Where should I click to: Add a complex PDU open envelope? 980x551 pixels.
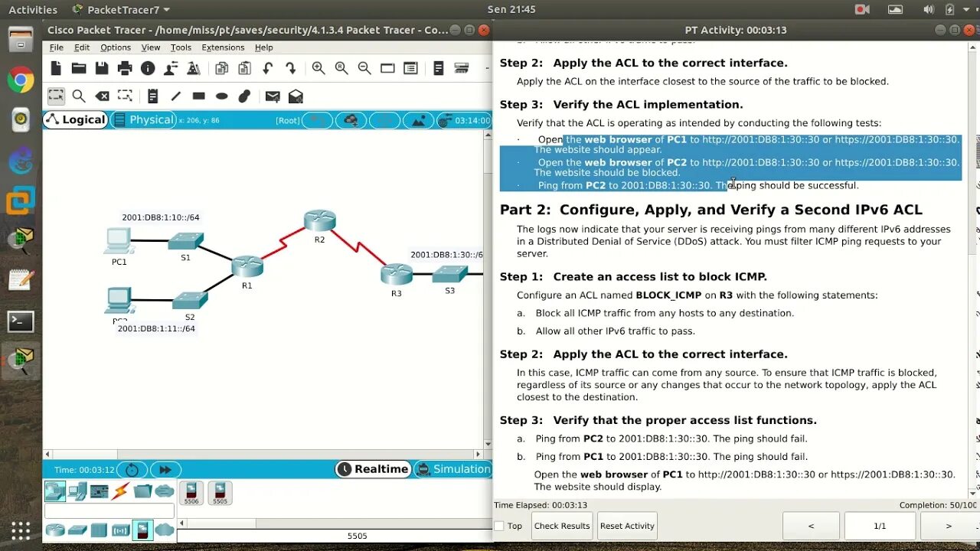[296, 96]
